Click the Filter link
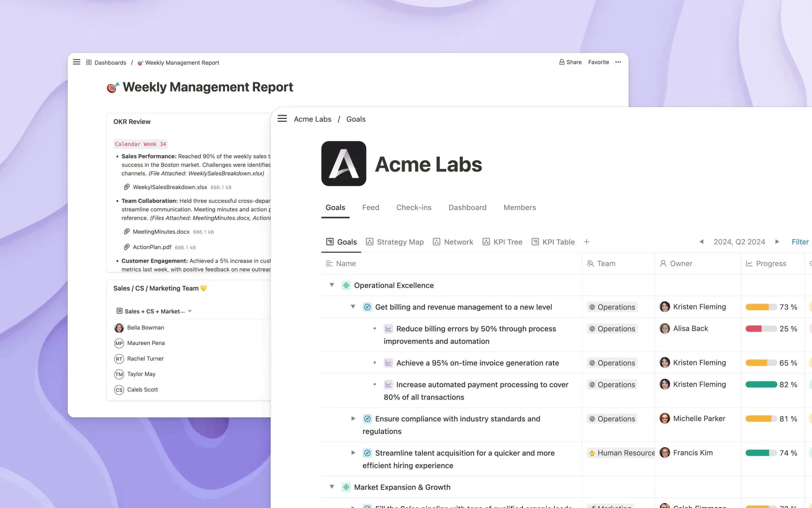 click(800, 242)
